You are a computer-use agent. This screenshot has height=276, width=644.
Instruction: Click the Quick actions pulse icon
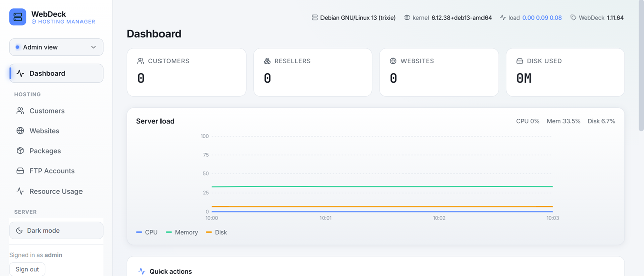click(x=142, y=271)
